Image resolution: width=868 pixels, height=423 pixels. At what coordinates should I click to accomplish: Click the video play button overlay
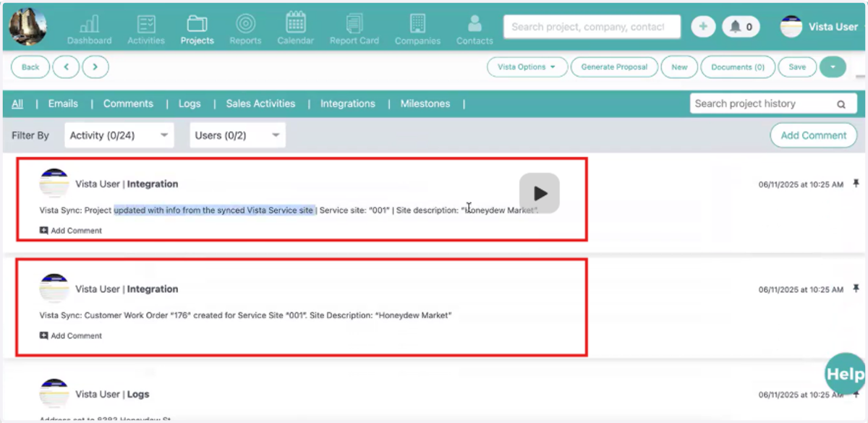click(x=540, y=193)
